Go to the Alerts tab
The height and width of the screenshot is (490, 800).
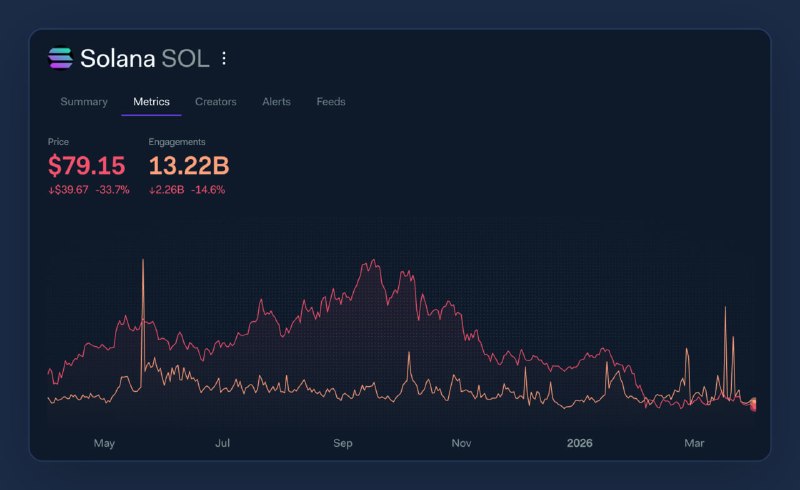point(276,102)
